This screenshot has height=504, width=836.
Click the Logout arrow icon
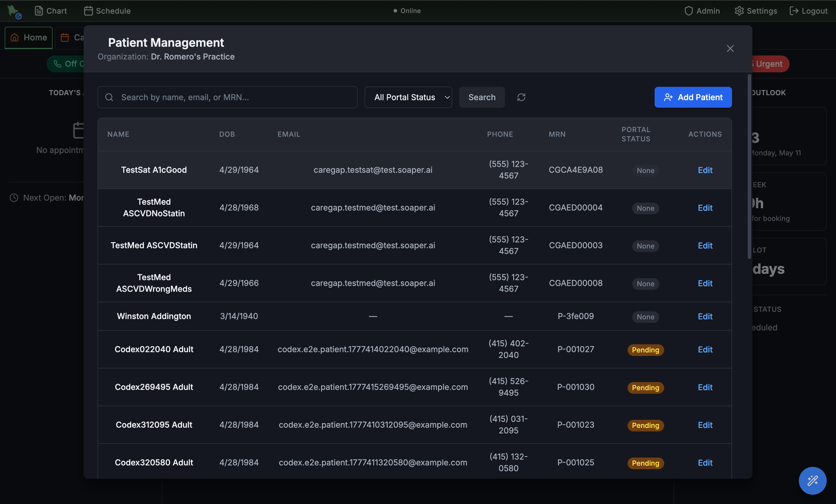794,11
